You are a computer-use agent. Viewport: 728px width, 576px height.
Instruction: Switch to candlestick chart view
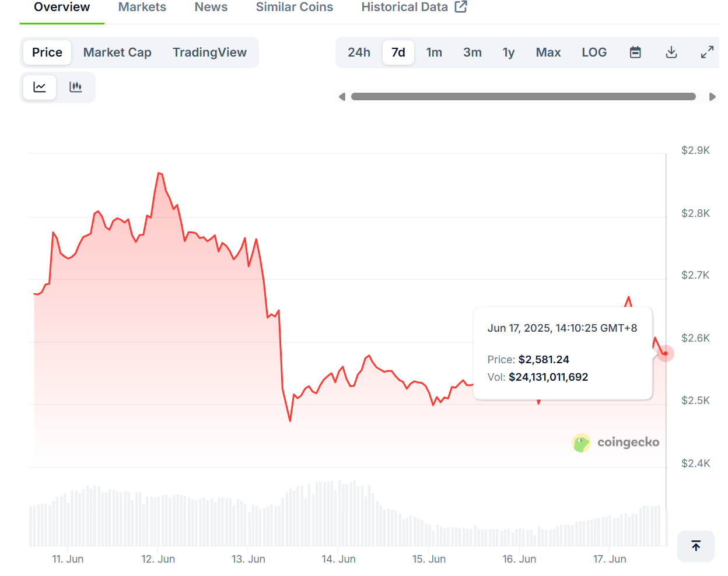pyautogui.click(x=76, y=87)
